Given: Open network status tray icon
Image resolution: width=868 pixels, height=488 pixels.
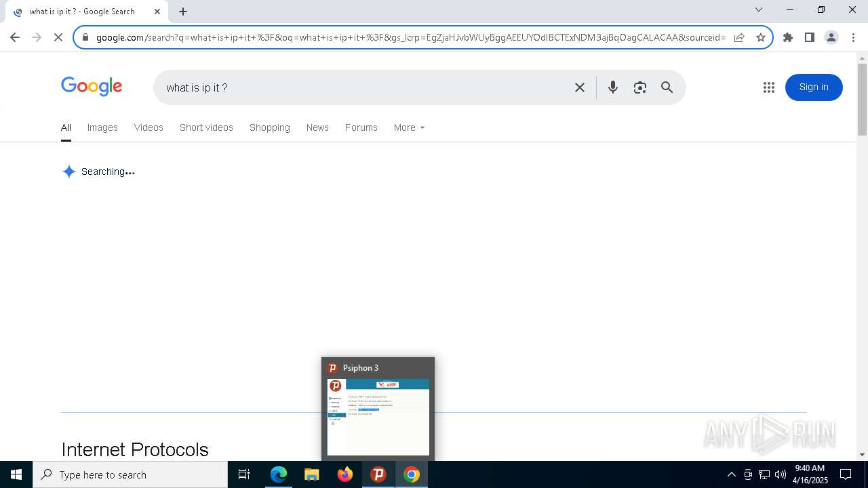Looking at the screenshot, I should 764,474.
